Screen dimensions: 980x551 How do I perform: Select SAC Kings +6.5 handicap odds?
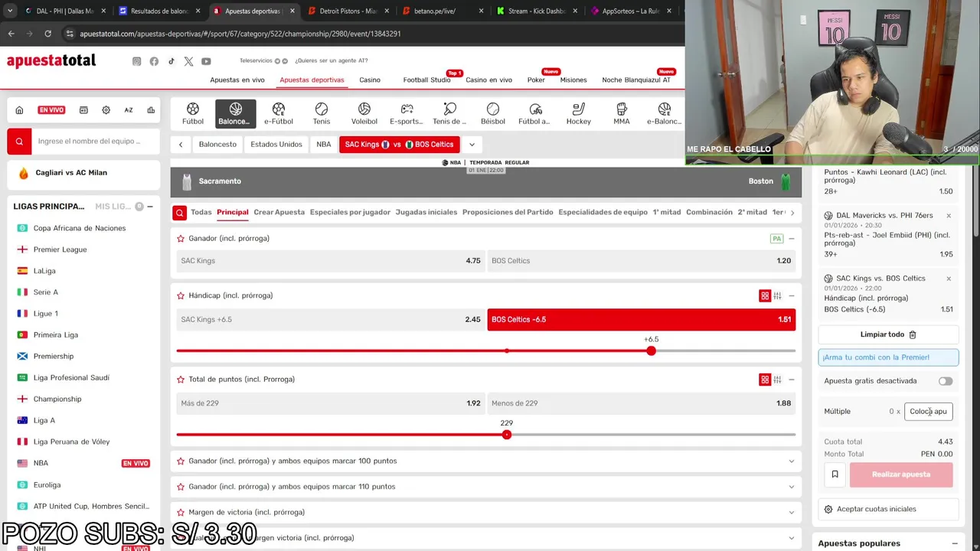331,320
